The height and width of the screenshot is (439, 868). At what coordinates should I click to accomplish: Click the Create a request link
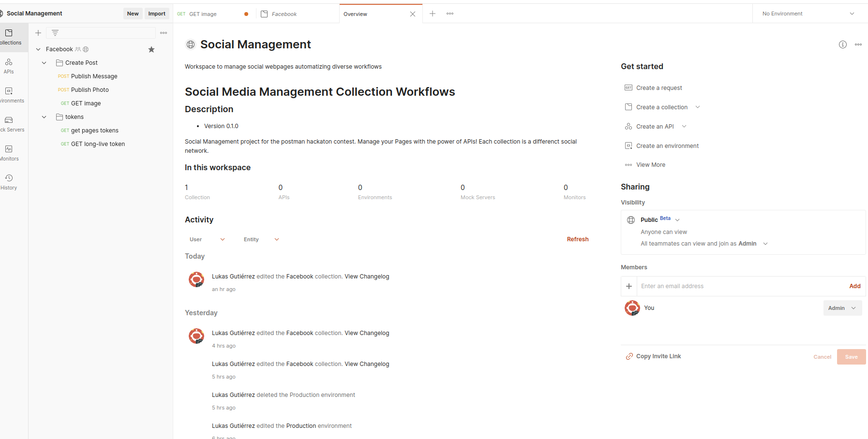point(659,88)
